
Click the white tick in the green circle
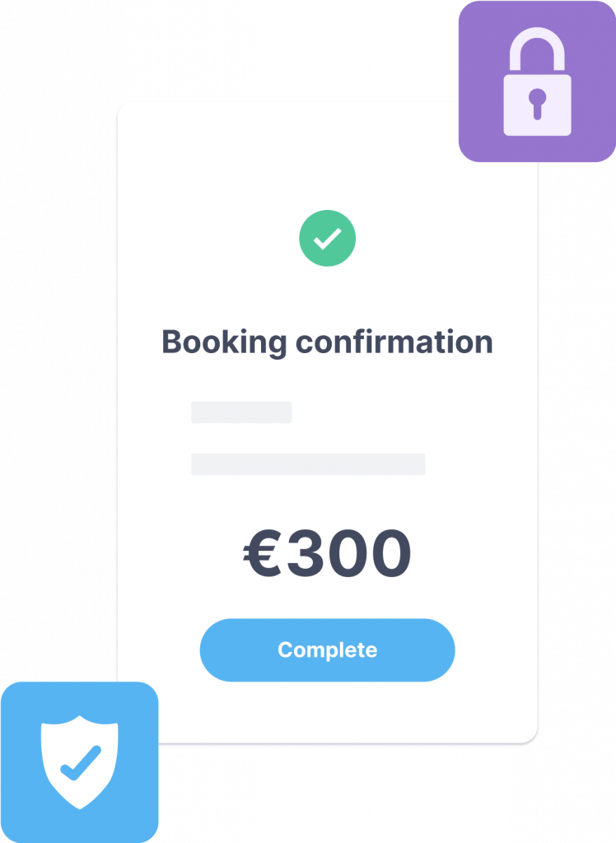(327, 240)
